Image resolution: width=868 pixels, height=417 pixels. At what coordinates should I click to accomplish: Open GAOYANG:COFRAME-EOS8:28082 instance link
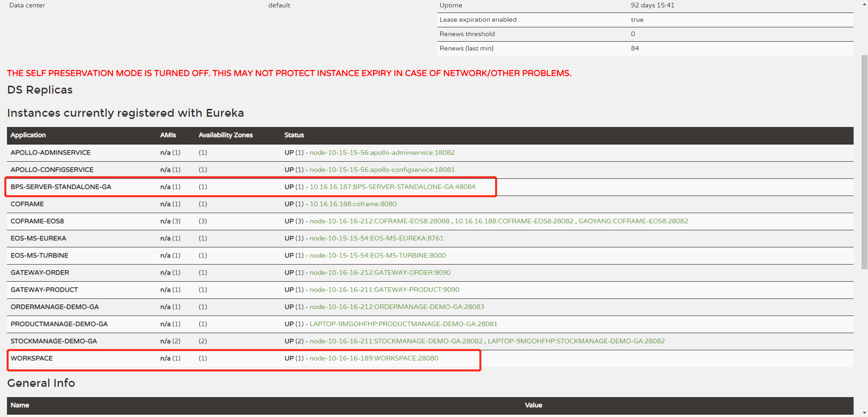pos(633,221)
